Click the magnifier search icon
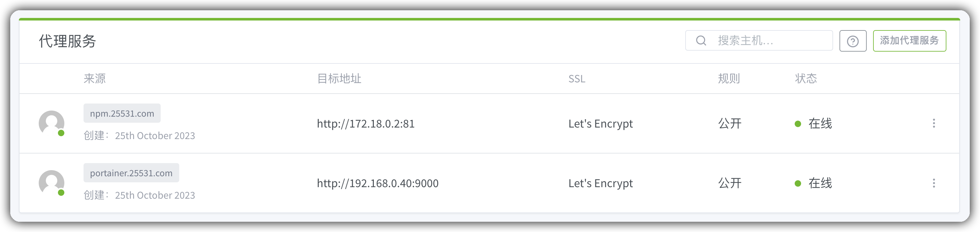This screenshot has height=232, width=980. (x=701, y=41)
